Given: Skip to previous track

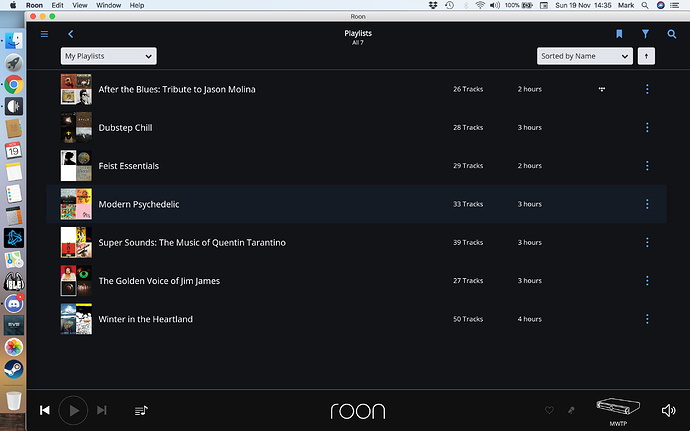Looking at the screenshot, I should (44, 410).
